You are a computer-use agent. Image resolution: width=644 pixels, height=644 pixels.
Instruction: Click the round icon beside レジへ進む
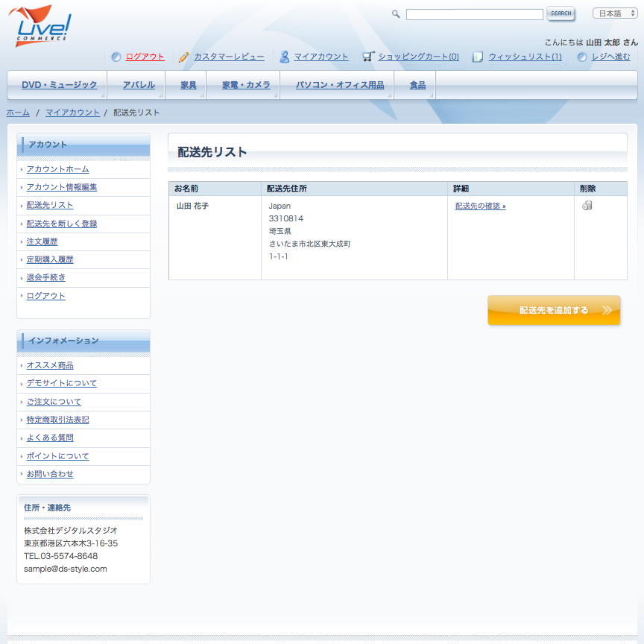[582, 57]
